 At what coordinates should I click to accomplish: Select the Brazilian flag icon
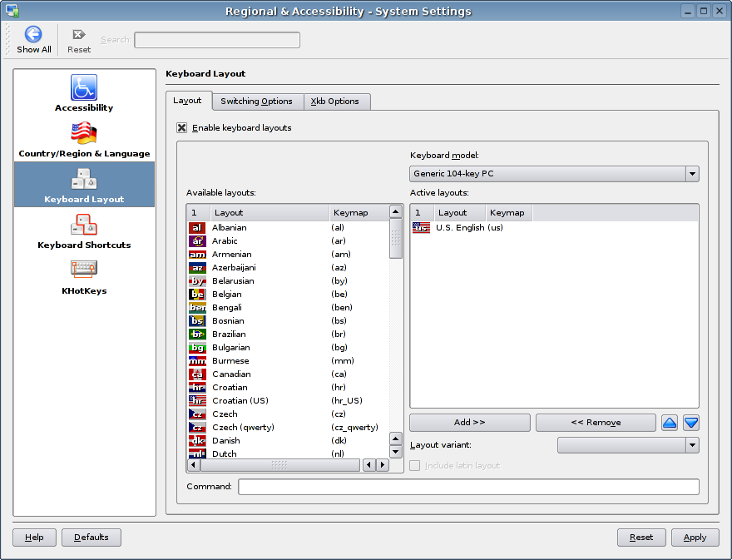tap(197, 334)
